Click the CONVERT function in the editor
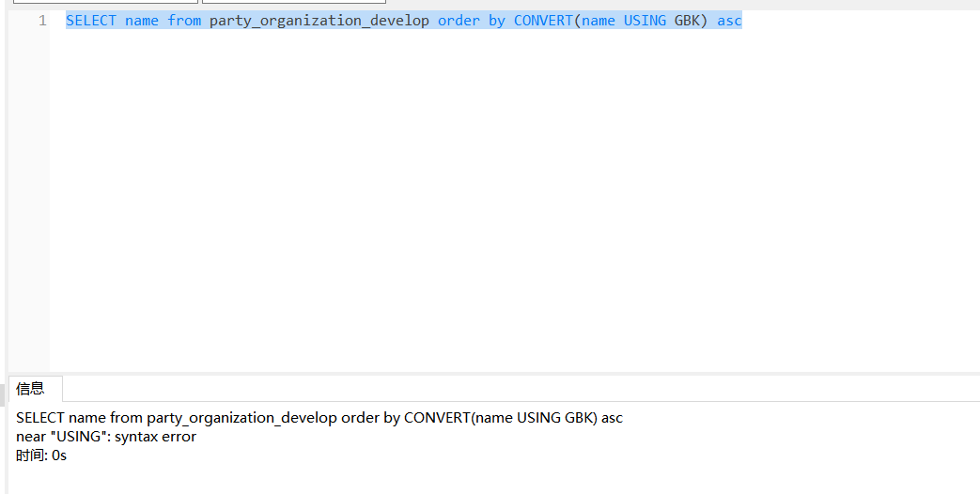Image resolution: width=980 pixels, height=494 pixels. (x=543, y=21)
